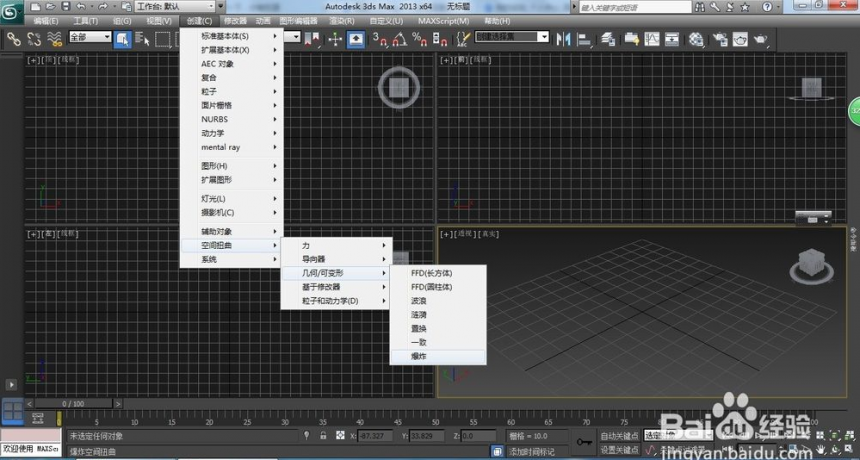Open the Curve Editor icon
860x460 pixels.
[x=652, y=39]
